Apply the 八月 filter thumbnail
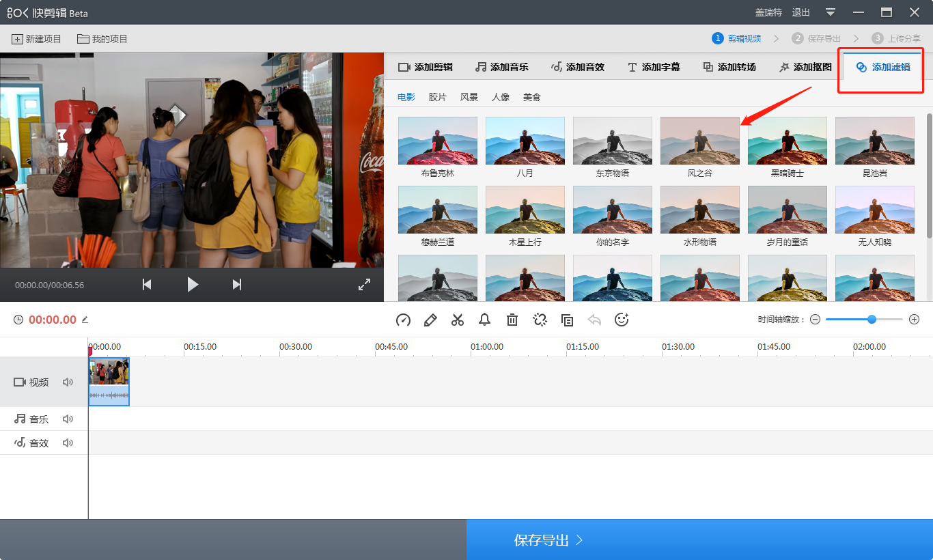933x560 pixels. [x=525, y=141]
